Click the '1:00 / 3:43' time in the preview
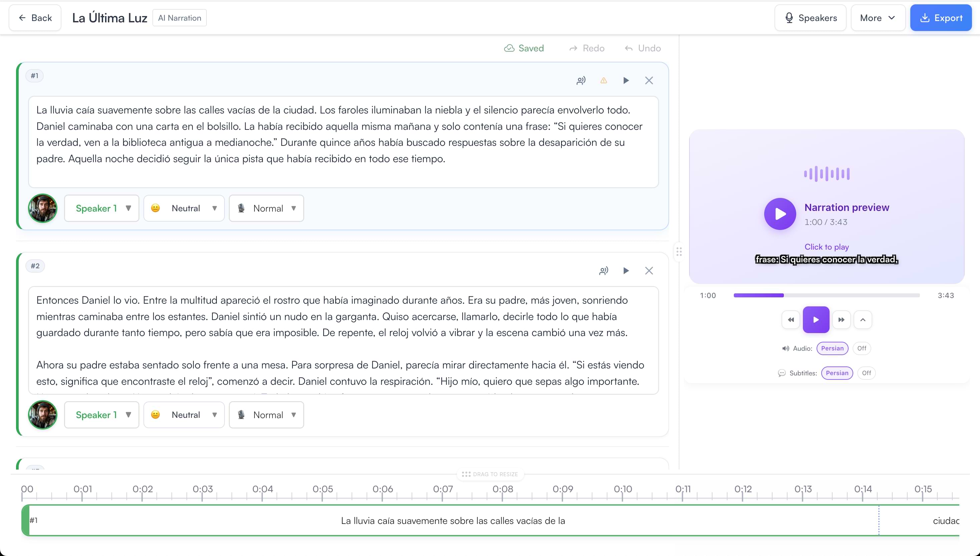Viewport: 980px width, 556px height. pos(826,222)
